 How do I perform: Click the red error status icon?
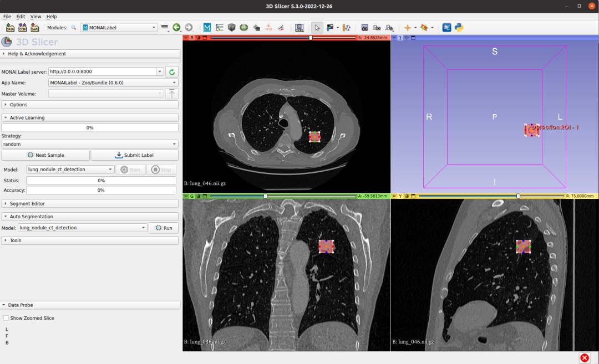pyautogui.click(x=585, y=357)
